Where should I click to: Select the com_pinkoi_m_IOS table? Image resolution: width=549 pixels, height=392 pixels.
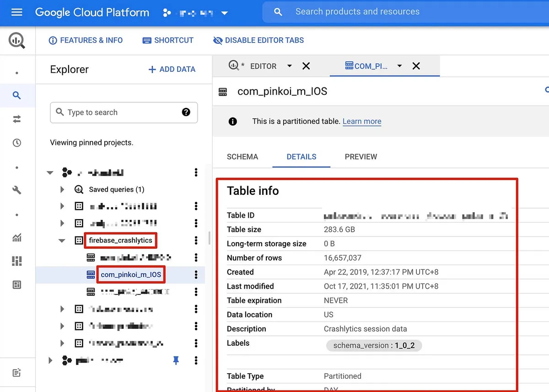pyautogui.click(x=131, y=274)
